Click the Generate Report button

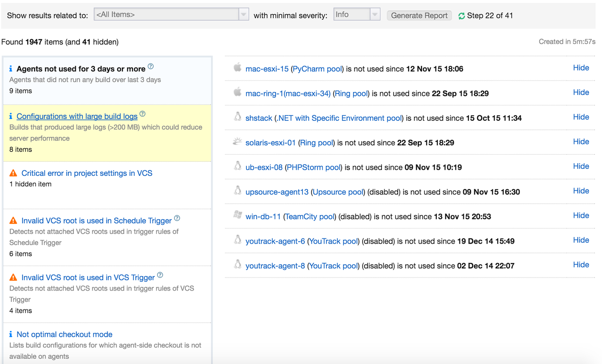tap(419, 16)
